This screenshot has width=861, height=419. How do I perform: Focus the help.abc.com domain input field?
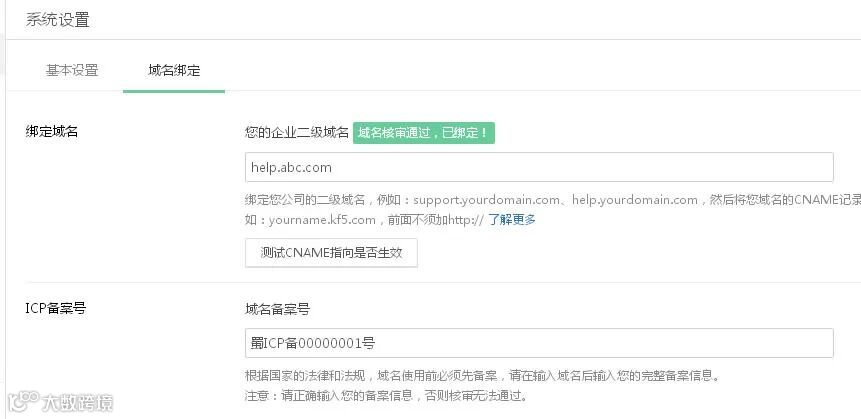tap(539, 167)
